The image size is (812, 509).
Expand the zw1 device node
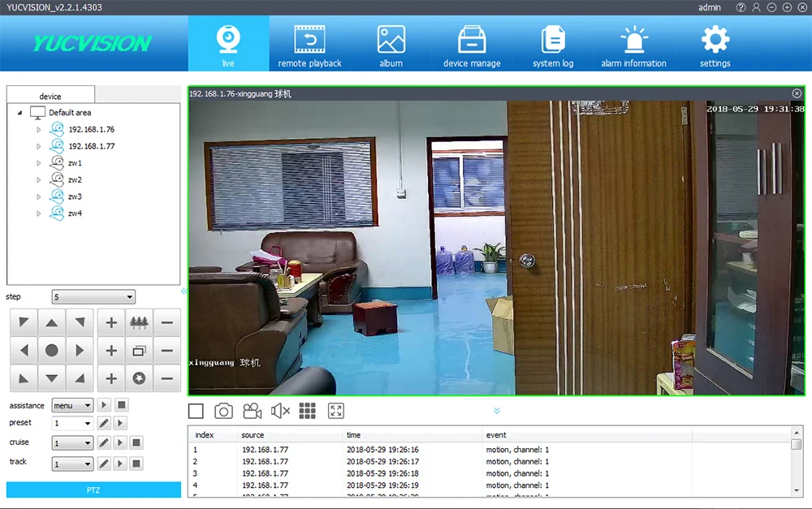(38, 163)
